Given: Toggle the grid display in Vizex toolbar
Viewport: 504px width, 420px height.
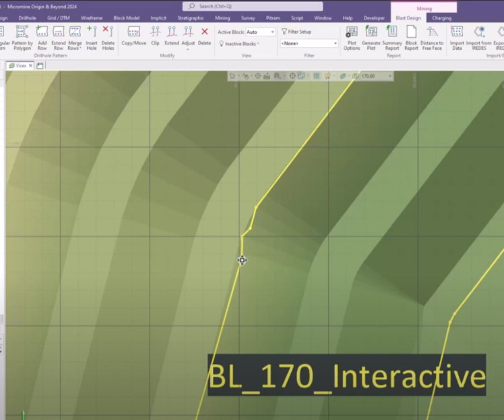Looking at the screenshot, I should click(x=316, y=76).
